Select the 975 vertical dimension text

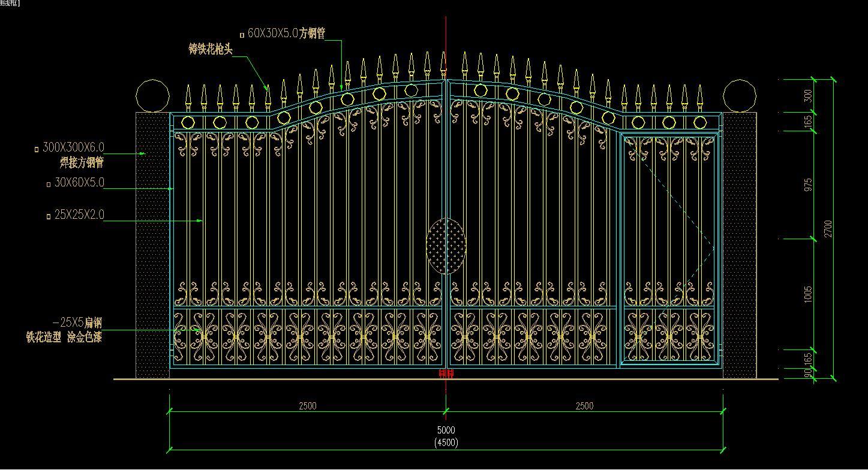pyautogui.click(x=808, y=185)
